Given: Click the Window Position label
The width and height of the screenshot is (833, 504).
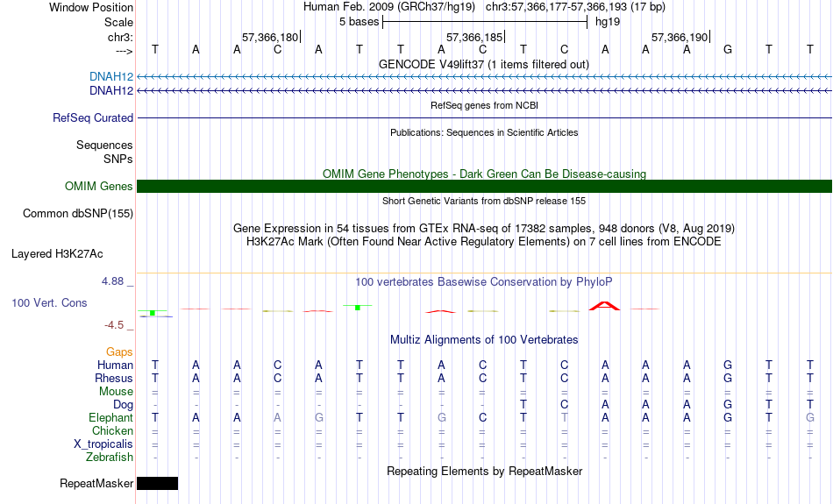Looking at the screenshot, I should (x=91, y=7).
